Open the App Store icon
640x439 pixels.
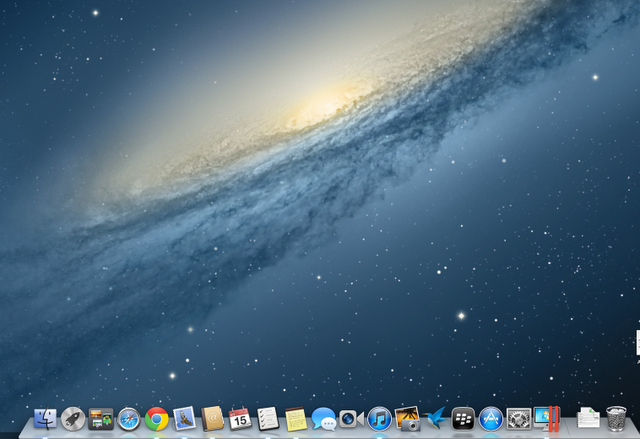click(x=491, y=419)
